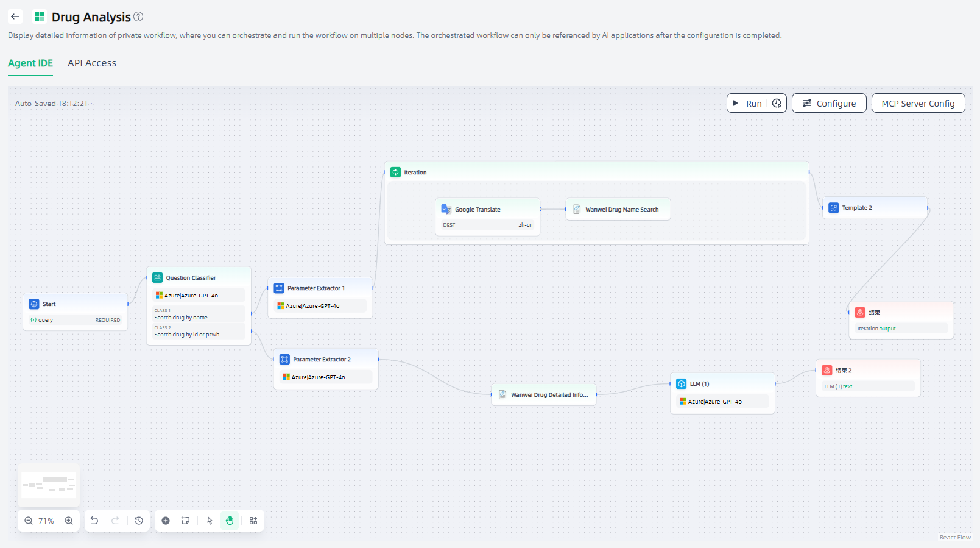
Task: Zoom in the canvas with the plus magnifier
Action: coord(69,521)
